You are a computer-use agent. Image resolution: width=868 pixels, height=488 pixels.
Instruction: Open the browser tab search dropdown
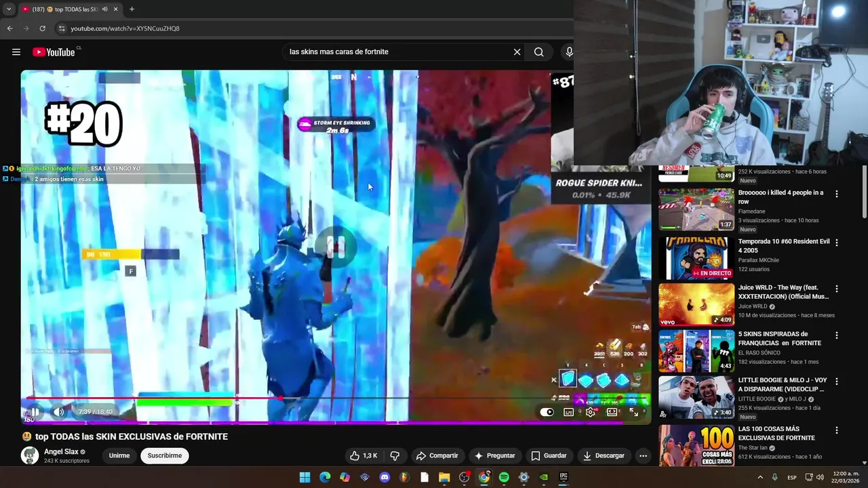pos(8,9)
